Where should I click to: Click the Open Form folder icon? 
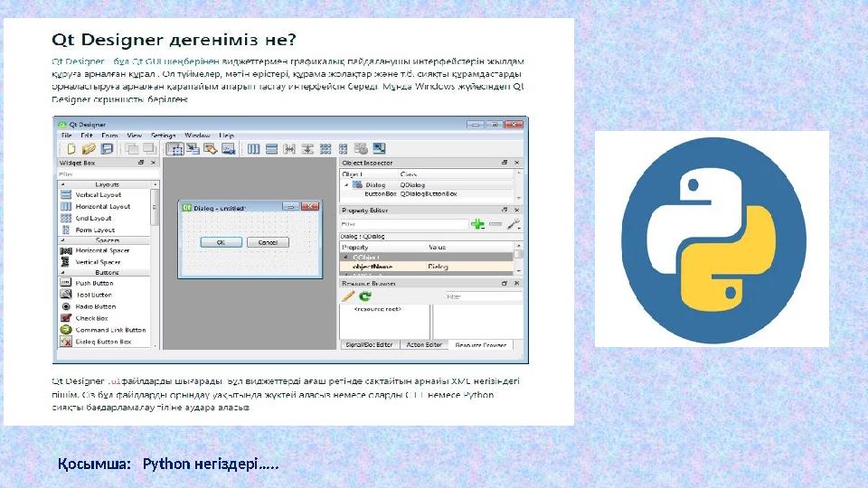[x=89, y=149]
